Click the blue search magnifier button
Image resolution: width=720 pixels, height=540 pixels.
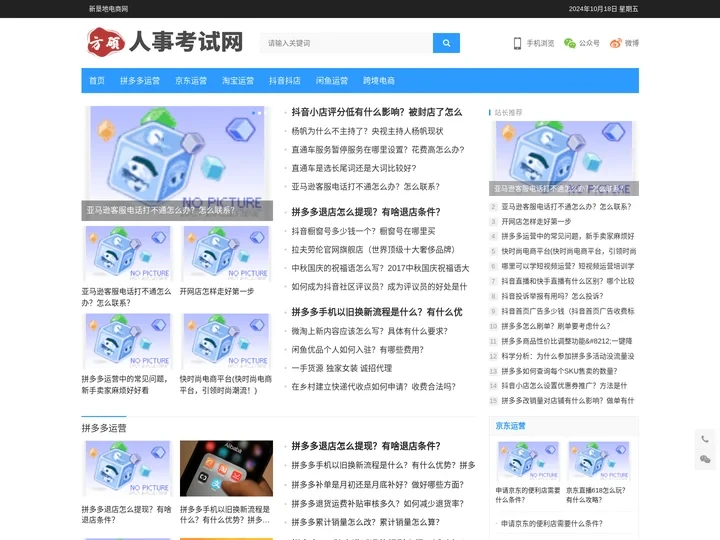[x=446, y=43]
